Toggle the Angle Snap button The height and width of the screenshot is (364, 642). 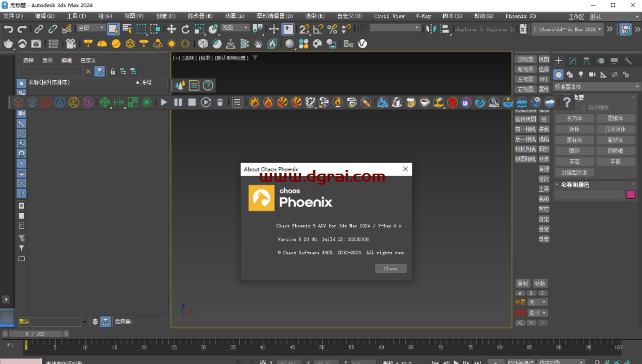[318, 29]
